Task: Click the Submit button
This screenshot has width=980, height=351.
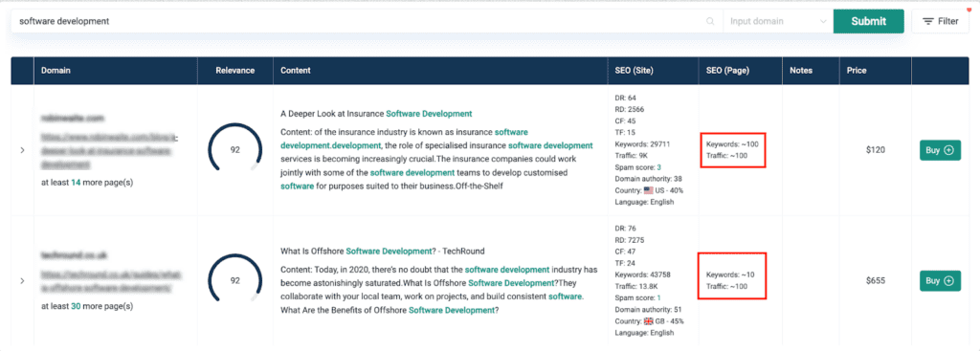Action: point(868,21)
